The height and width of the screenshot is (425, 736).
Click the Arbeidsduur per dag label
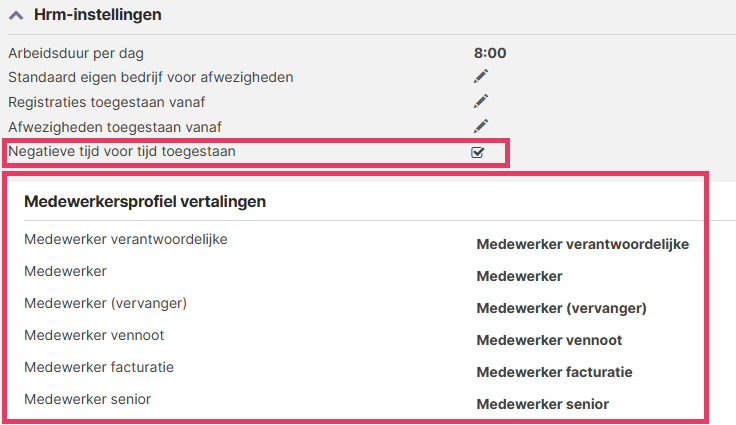83,53
